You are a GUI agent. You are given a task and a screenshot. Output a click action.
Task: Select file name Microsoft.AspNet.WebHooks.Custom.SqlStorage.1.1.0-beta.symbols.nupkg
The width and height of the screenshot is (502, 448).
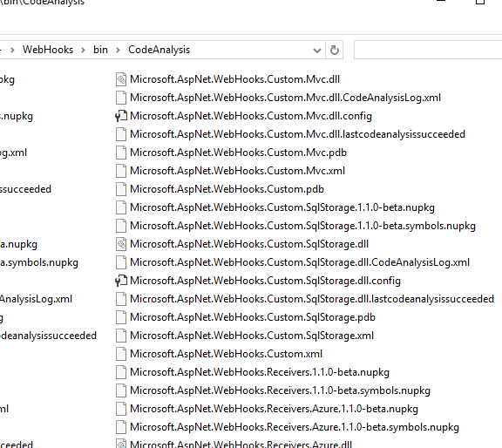click(x=302, y=226)
